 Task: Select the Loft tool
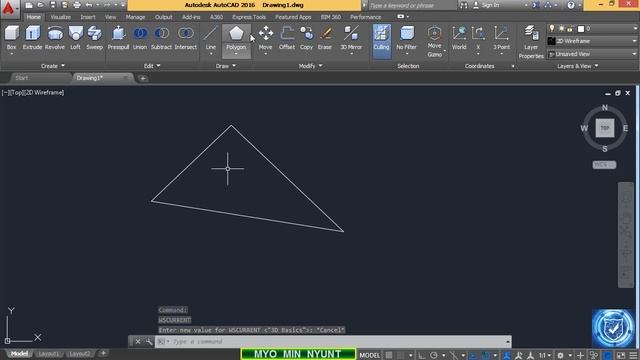(76, 38)
